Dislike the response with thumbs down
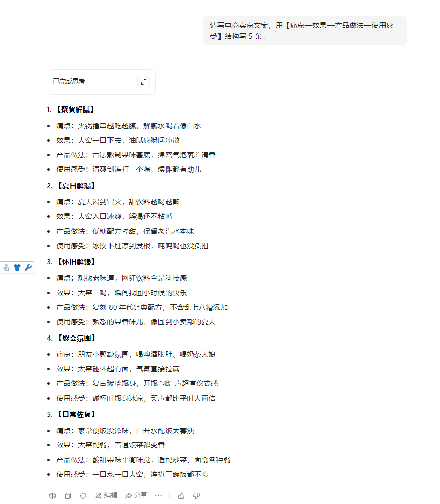Image resolution: width=440 pixels, height=504 pixels. point(196,496)
